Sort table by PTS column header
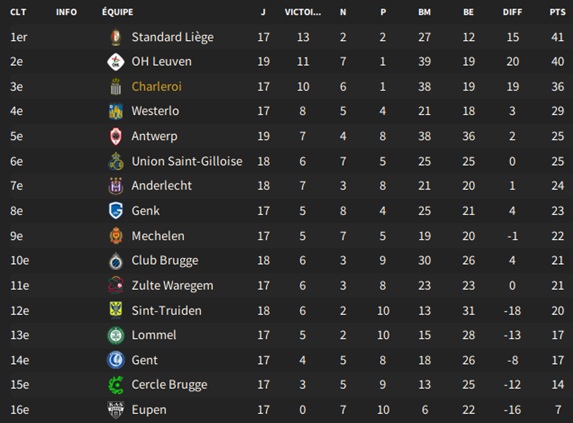 [x=557, y=12]
